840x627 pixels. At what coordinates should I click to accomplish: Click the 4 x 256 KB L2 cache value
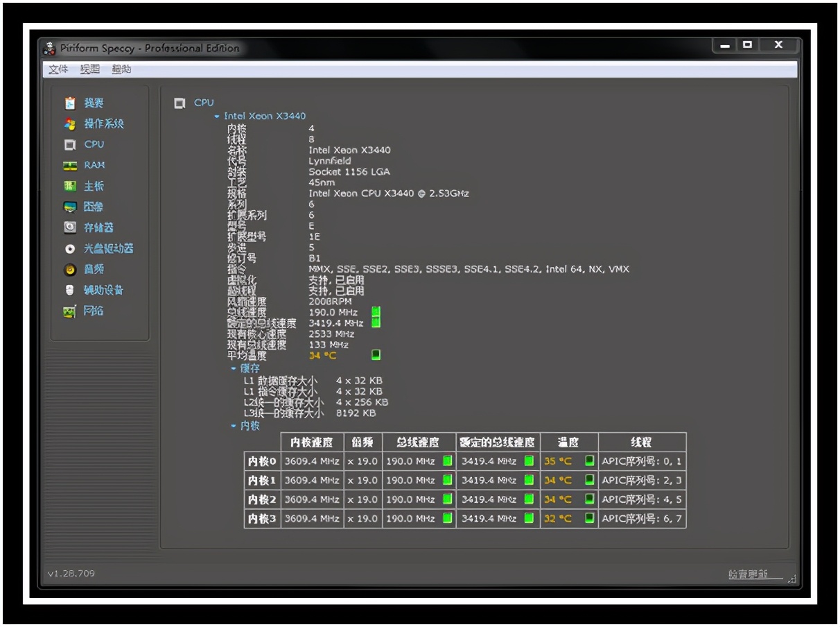coord(362,402)
